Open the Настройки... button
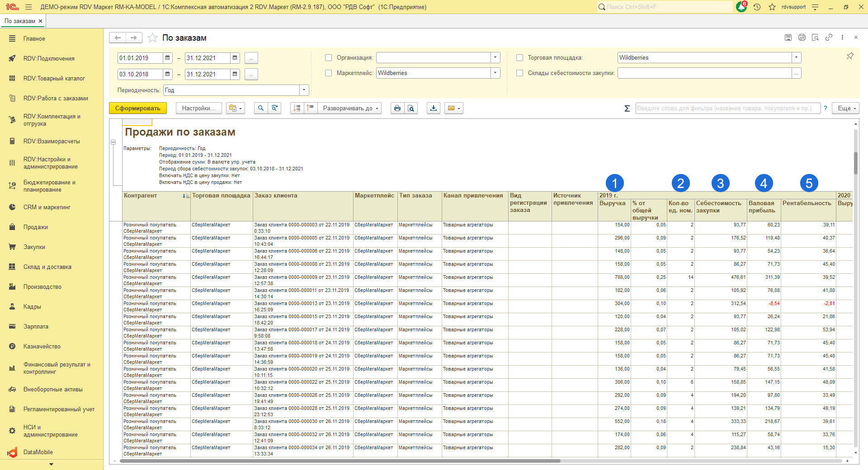868x470 pixels. tap(198, 108)
